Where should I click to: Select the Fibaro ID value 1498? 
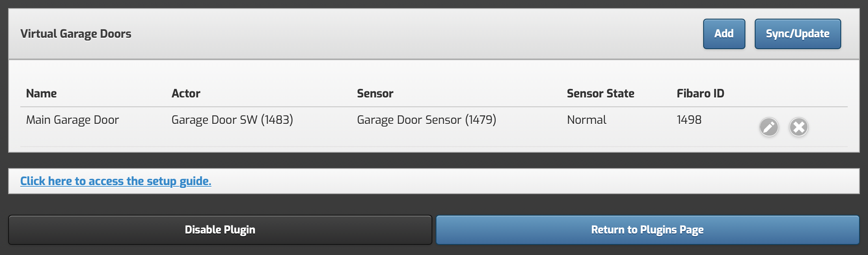(x=689, y=120)
